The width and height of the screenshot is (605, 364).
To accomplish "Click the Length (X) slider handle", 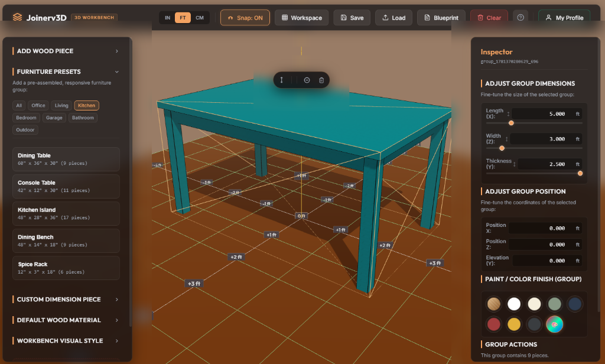I will coord(511,123).
